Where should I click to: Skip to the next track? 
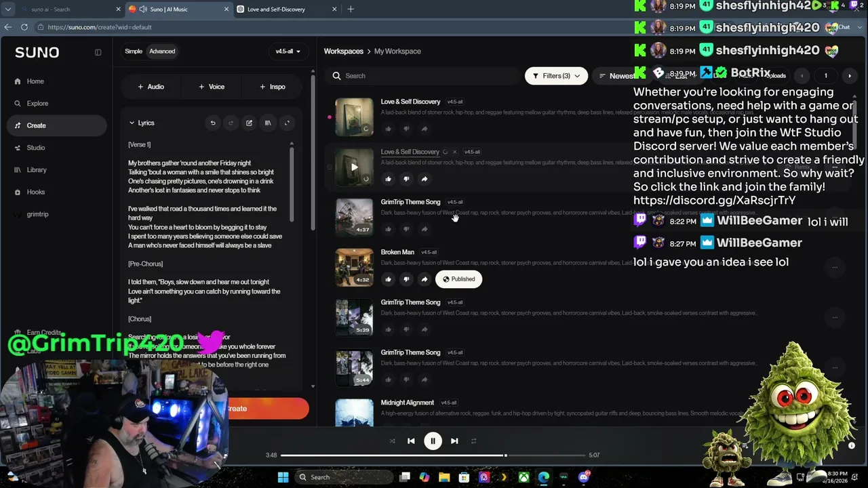(x=454, y=441)
